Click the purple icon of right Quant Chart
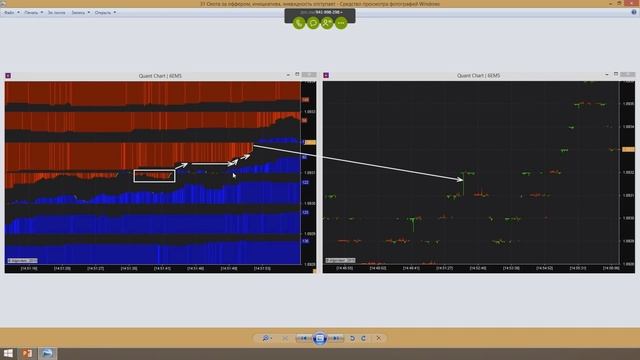Image resolution: width=640 pixels, height=360 pixels. pyautogui.click(x=326, y=76)
